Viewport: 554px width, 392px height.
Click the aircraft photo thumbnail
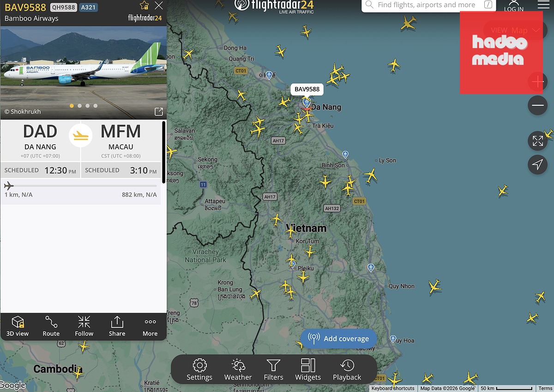[83, 72]
